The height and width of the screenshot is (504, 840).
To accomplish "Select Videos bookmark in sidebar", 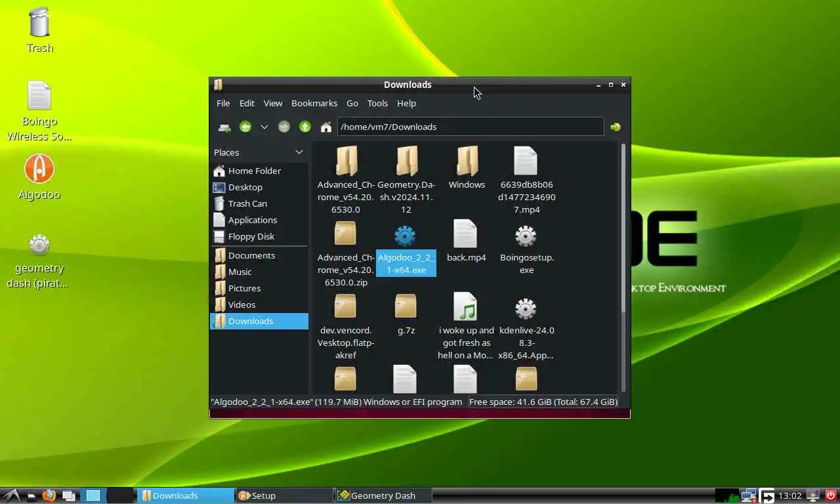I will 259,304.
